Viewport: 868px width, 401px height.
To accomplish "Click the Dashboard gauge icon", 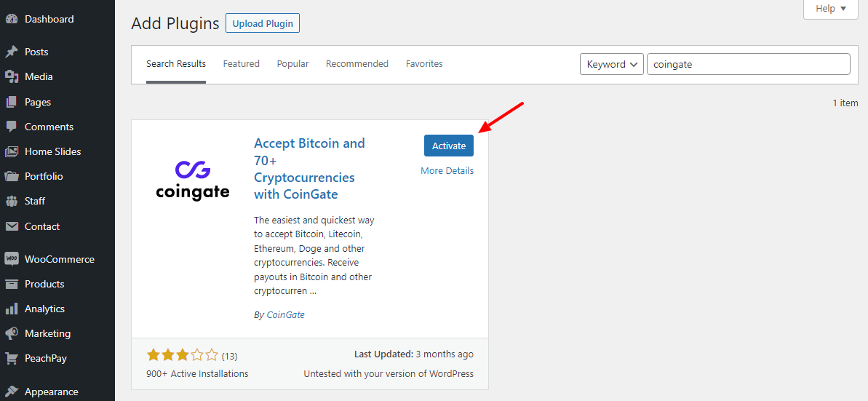I will pos(12,20).
